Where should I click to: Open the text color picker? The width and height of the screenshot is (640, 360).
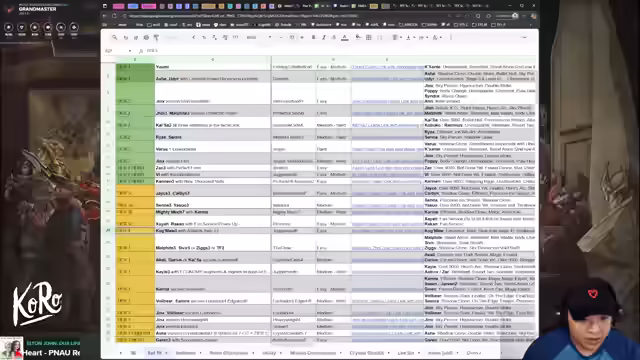tap(345, 37)
